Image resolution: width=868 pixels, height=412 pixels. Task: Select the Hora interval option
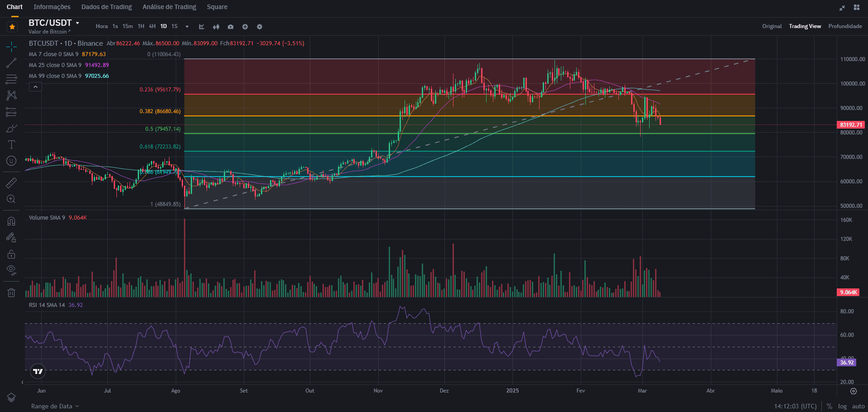102,26
